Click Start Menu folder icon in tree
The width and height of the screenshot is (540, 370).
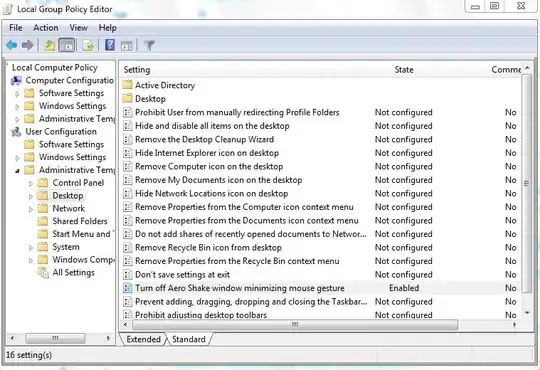tap(43, 234)
